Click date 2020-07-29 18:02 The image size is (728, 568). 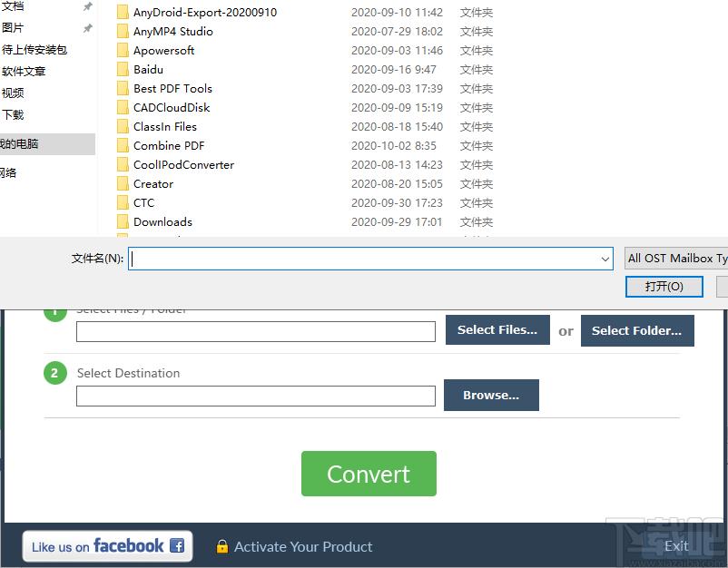[397, 32]
